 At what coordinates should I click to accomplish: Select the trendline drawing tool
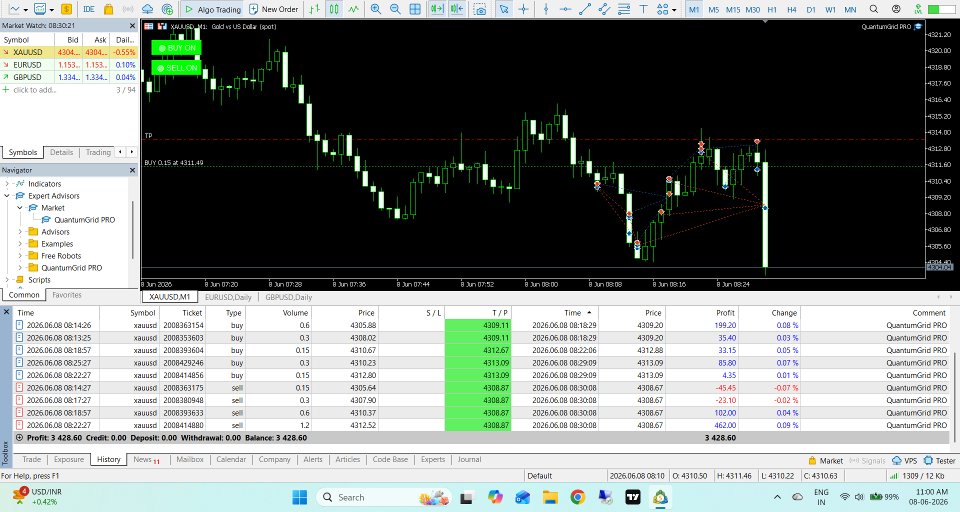(x=585, y=9)
